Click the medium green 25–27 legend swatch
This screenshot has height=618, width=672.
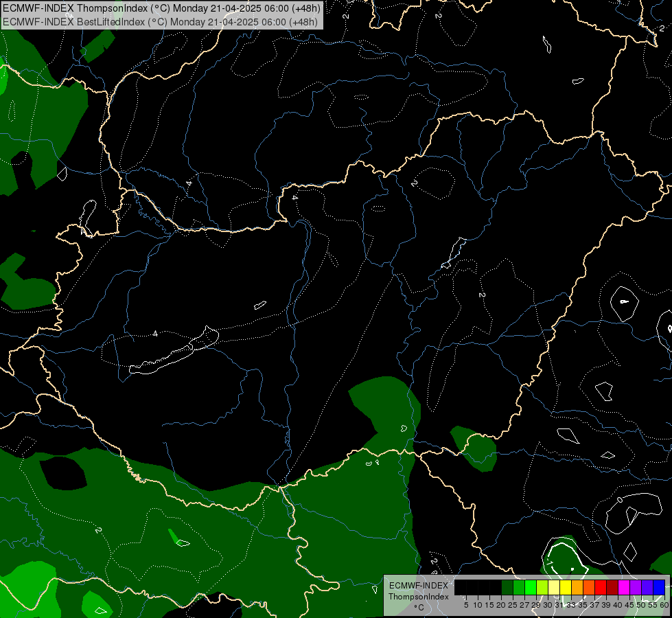pos(519,587)
